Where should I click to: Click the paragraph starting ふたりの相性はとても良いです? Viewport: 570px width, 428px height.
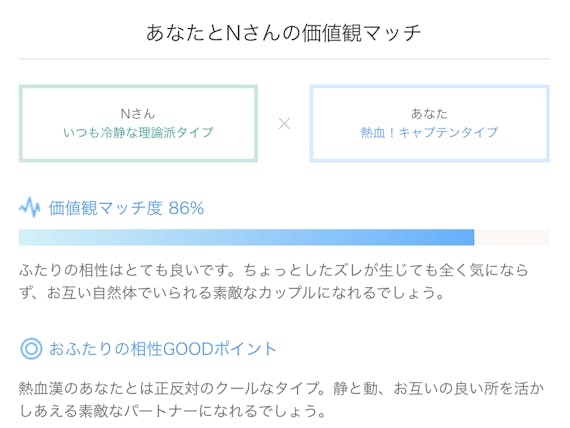click(x=274, y=282)
